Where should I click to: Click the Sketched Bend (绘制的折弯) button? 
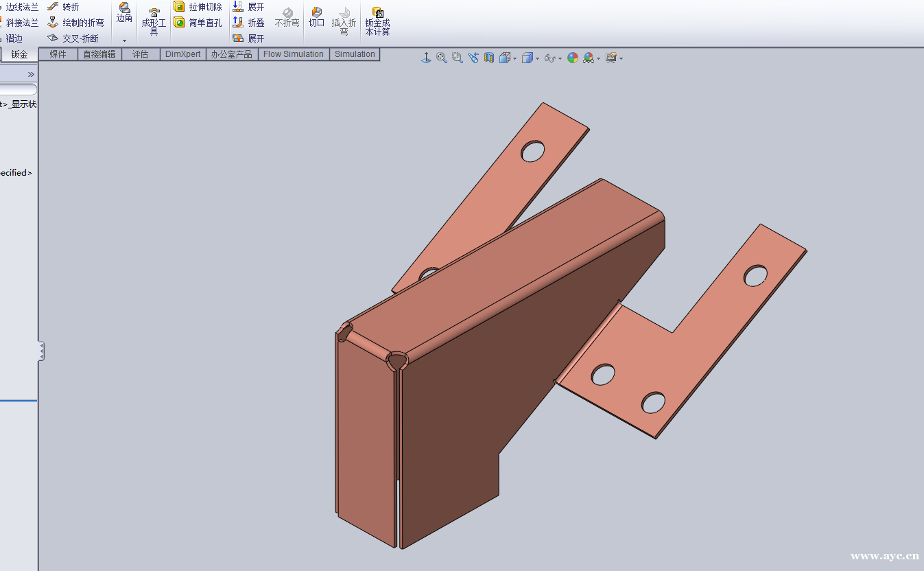pos(75,23)
